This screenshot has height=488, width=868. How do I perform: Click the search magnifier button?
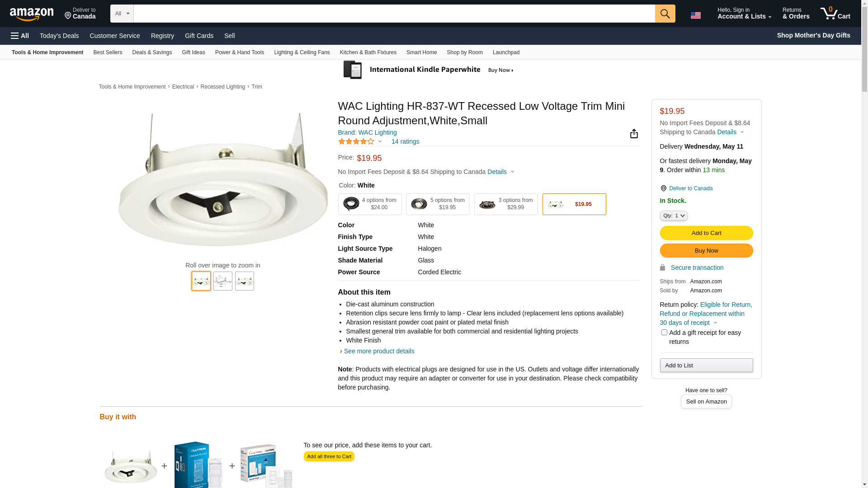(x=665, y=14)
